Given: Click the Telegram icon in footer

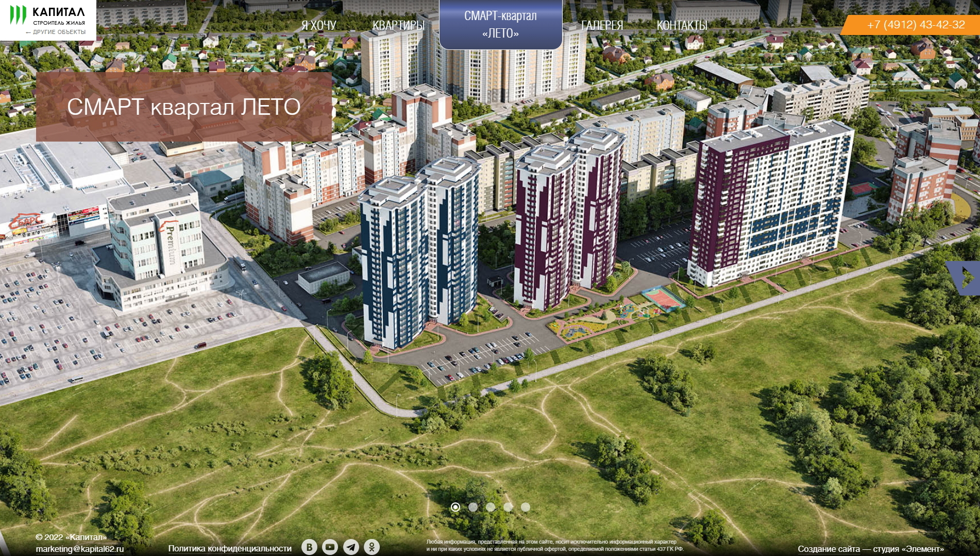Looking at the screenshot, I should pos(351,547).
